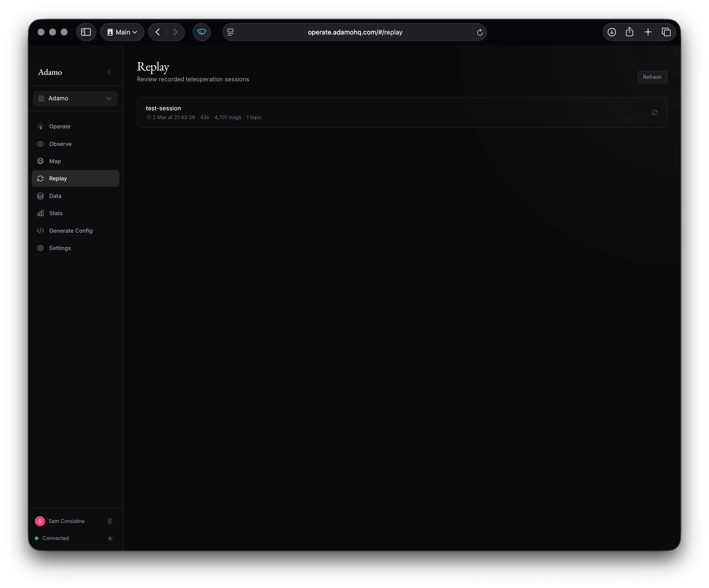Log out using icon beside Sam Considine
The height and width of the screenshot is (588, 709).
coord(110,521)
